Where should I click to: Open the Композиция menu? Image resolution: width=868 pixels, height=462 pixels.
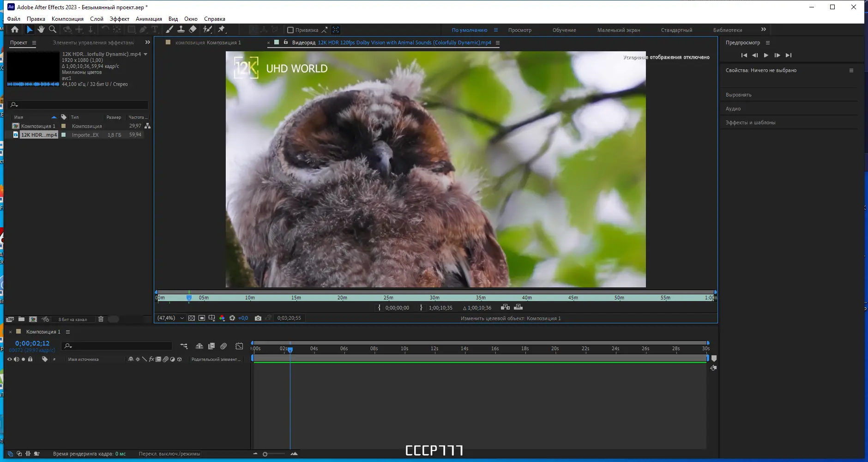point(67,19)
